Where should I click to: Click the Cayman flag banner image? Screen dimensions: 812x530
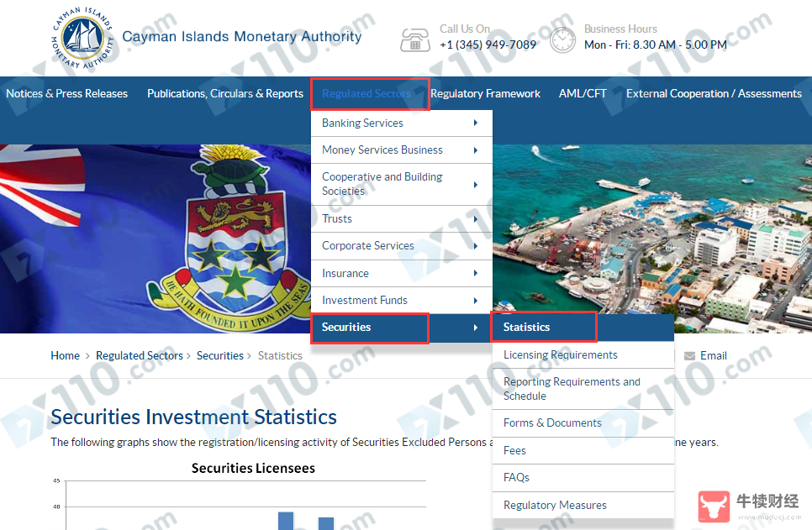156,239
